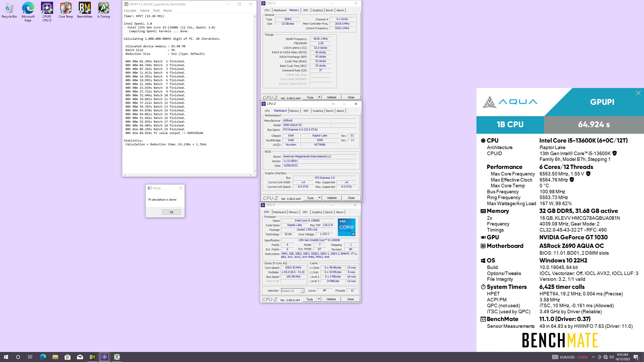
Task: Click the Core Speed 6563.50 MHz value
Action: click(x=293, y=267)
